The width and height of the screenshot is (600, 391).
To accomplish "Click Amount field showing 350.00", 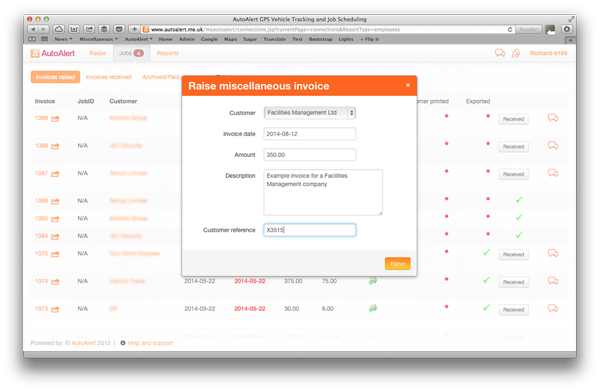I will (x=310, y=155).
